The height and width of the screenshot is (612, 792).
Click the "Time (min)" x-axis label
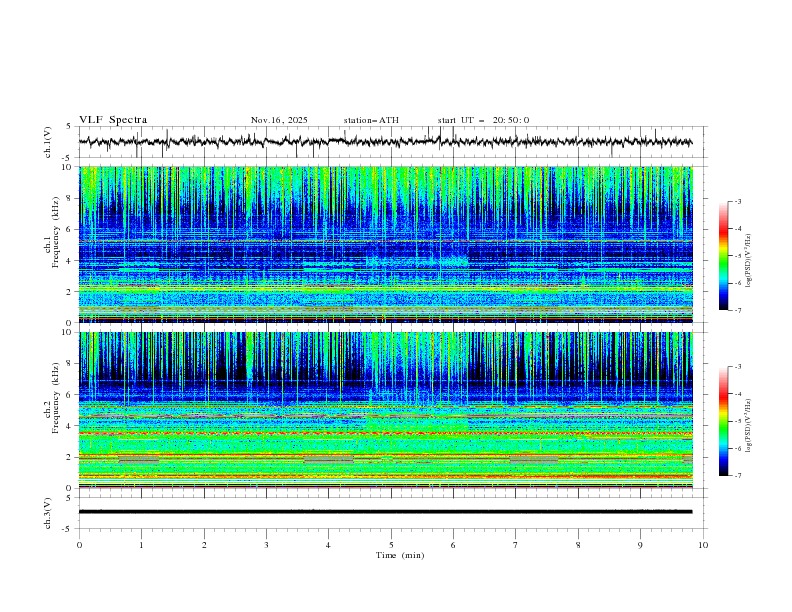[x=400, y=555]
